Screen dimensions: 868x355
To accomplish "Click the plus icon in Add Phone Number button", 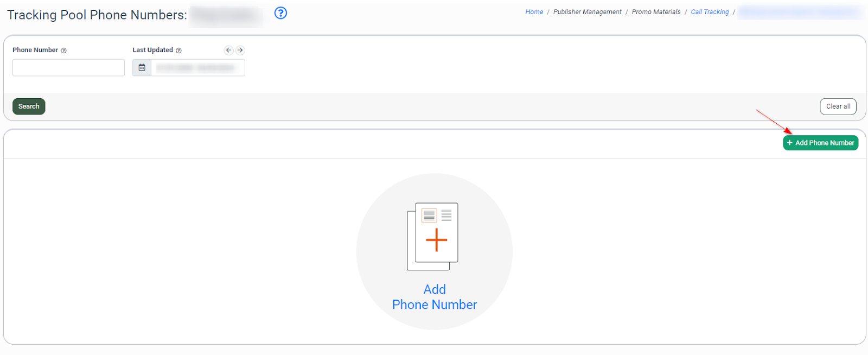I will tap(790, 143).
